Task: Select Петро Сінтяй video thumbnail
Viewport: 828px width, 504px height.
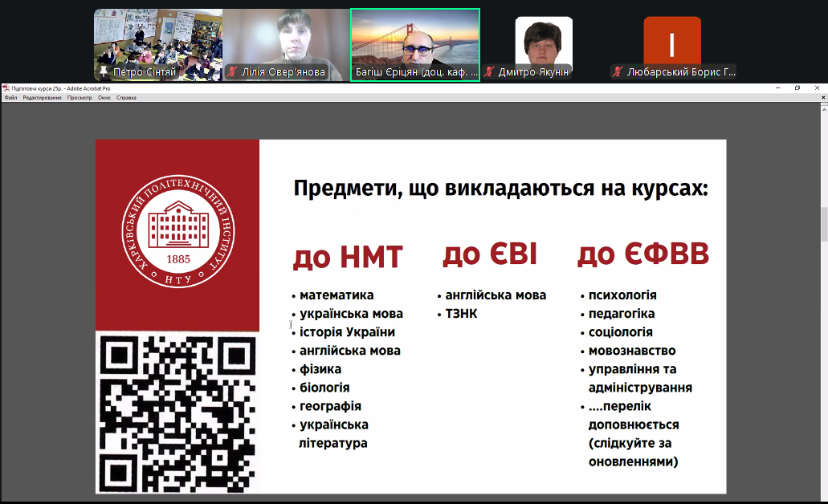Action: coord(158,45)
